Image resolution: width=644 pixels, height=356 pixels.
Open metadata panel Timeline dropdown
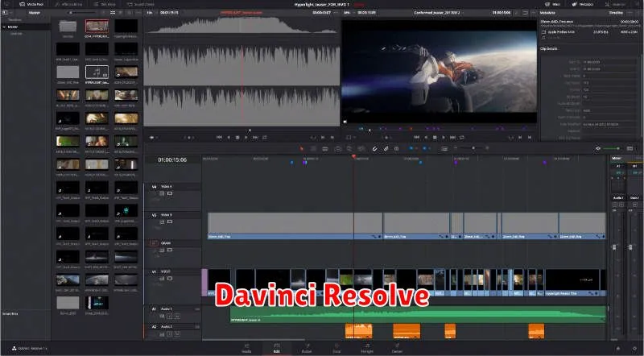tap(617, 13)
